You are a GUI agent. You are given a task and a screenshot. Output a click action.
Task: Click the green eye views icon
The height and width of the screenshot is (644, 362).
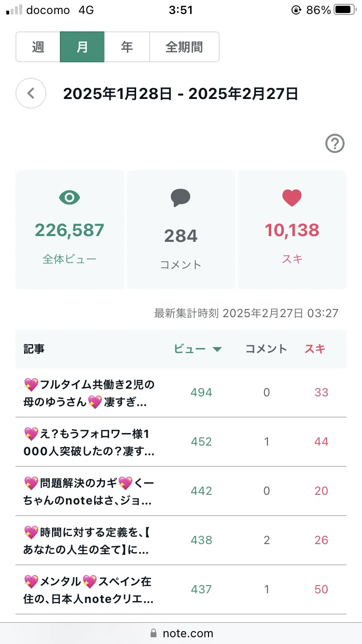click(x=70, y=197)
